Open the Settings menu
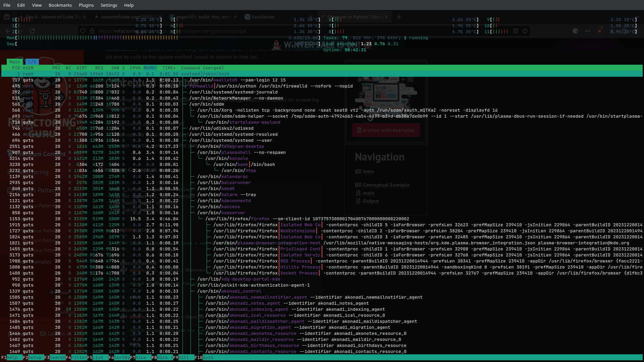Screen dimensions: 644x362 click(x=109, y=5)
